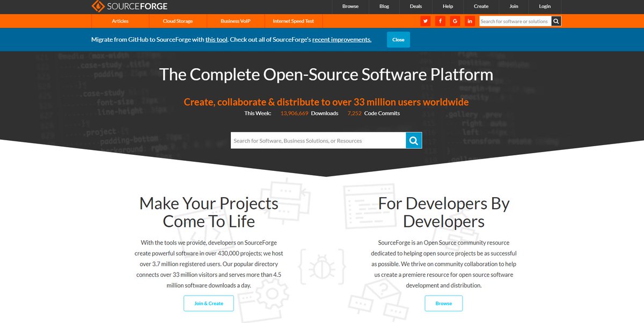
Task: Open the Browse menu item
Action: [x=350, y=6]
